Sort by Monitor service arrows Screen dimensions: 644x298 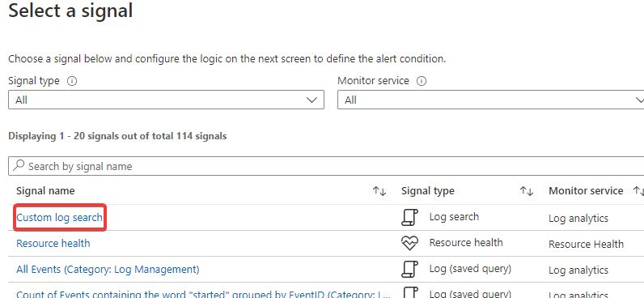tap(638, 191)
